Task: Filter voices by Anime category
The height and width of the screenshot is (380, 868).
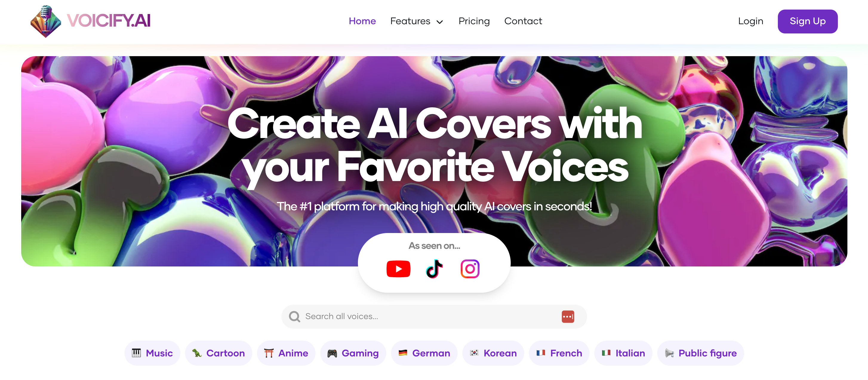Action: [286, 353]
